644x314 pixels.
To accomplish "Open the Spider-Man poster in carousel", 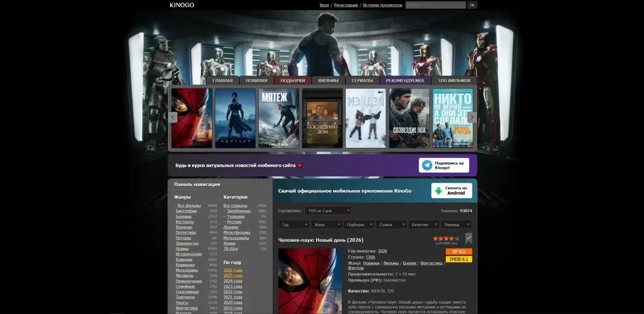I will 192,118.
